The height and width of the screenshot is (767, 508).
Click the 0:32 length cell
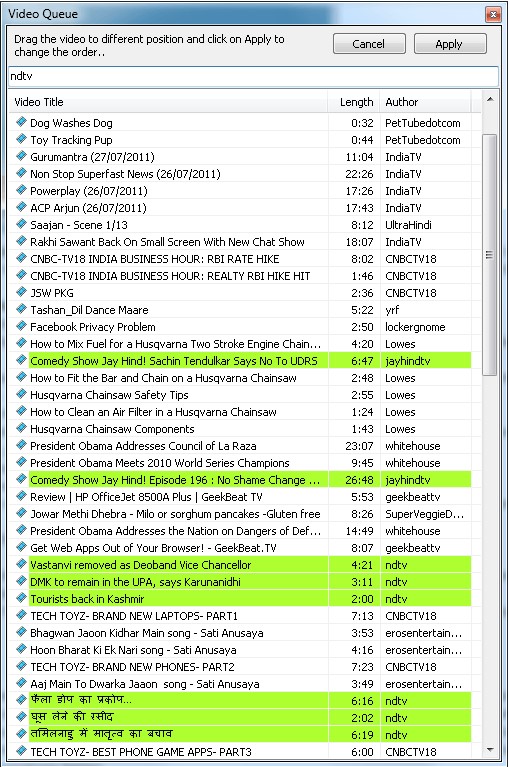point(362,123)
